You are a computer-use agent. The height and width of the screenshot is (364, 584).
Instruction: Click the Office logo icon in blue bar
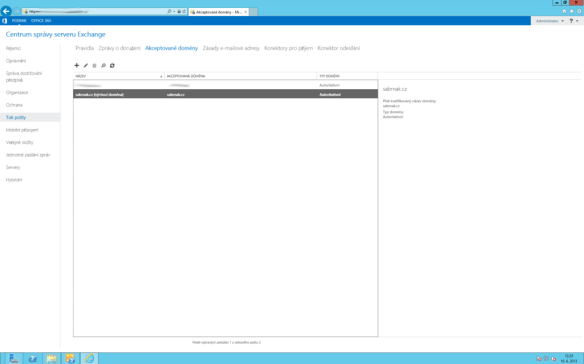click(x=4, y=21)
